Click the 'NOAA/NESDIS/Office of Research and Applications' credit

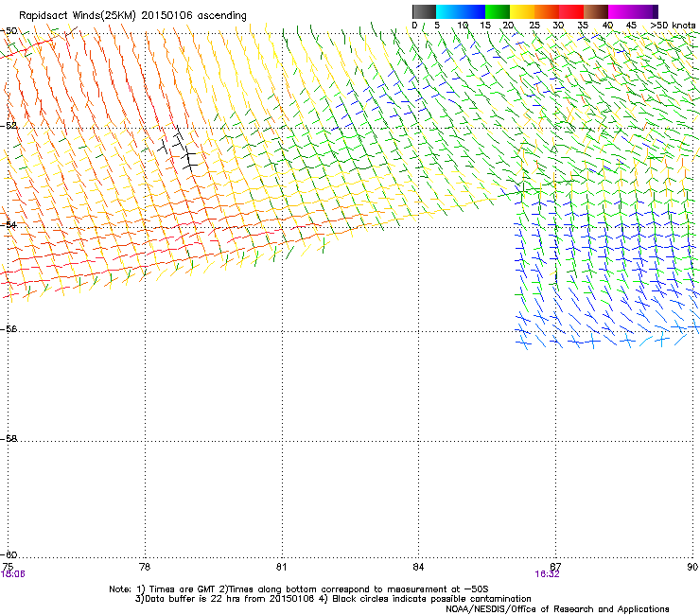[557, 609]
